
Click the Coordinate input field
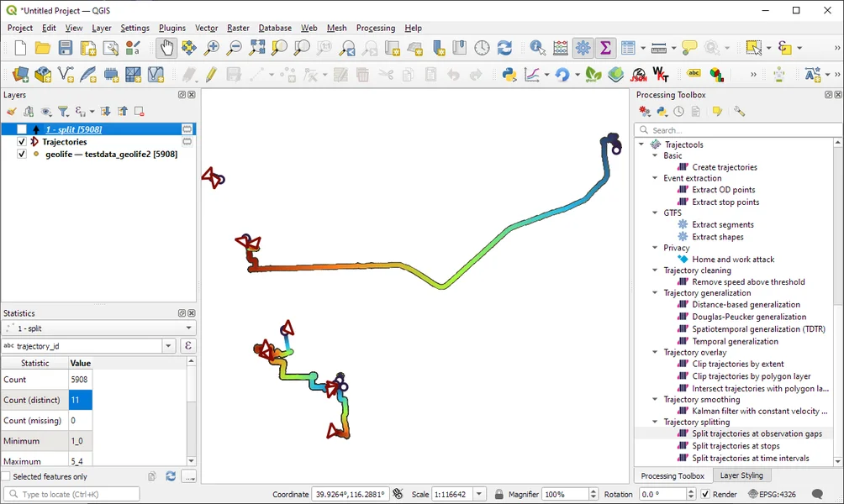coord(350,494)
